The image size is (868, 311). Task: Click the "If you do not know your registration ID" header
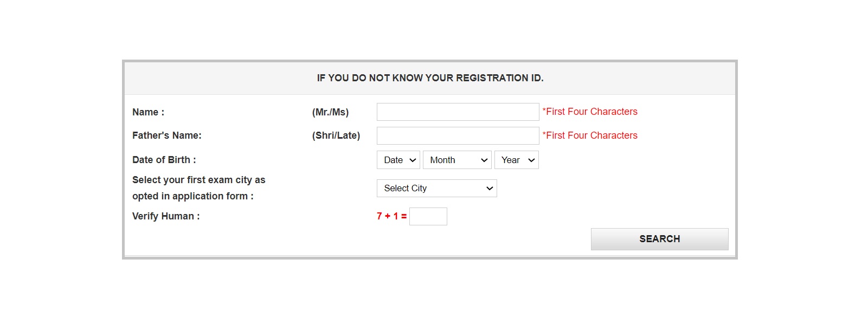tap(430, 78)
